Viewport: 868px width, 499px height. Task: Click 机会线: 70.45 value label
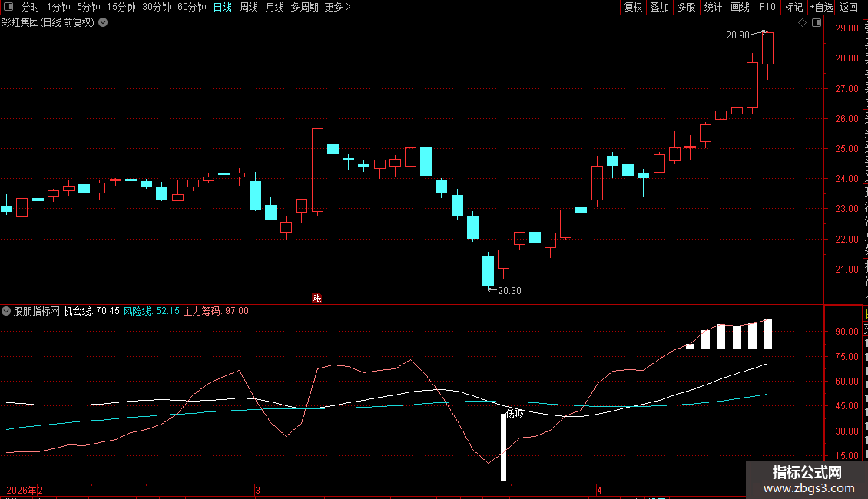[x=91, y=311]
